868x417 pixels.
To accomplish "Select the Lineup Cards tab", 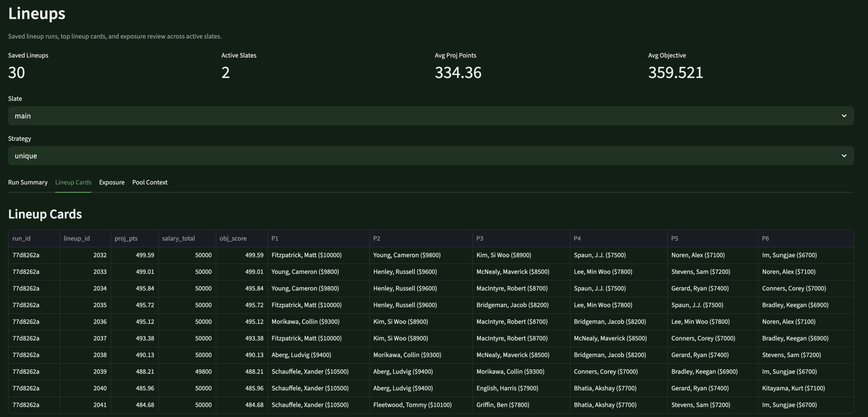I will (73, 182).
